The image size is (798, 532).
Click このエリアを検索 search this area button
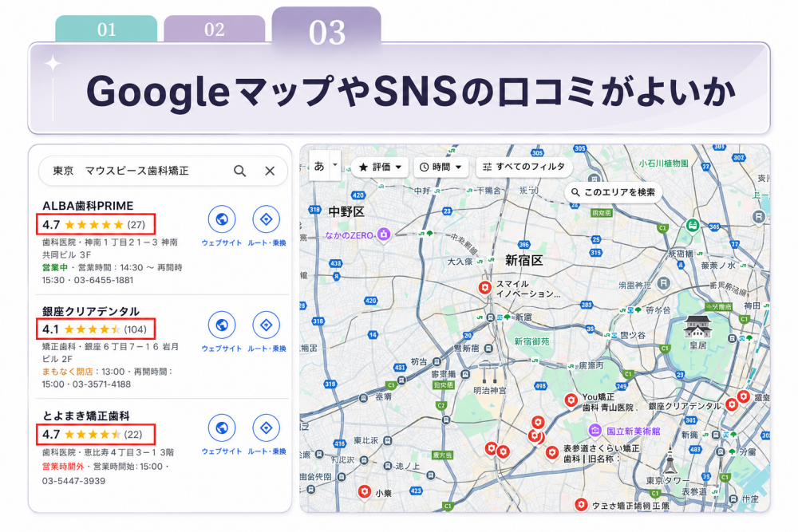point(613,192)
